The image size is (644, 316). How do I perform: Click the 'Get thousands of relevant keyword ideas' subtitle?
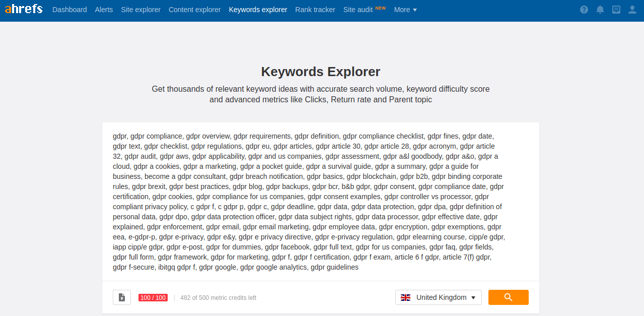(321, 94)
